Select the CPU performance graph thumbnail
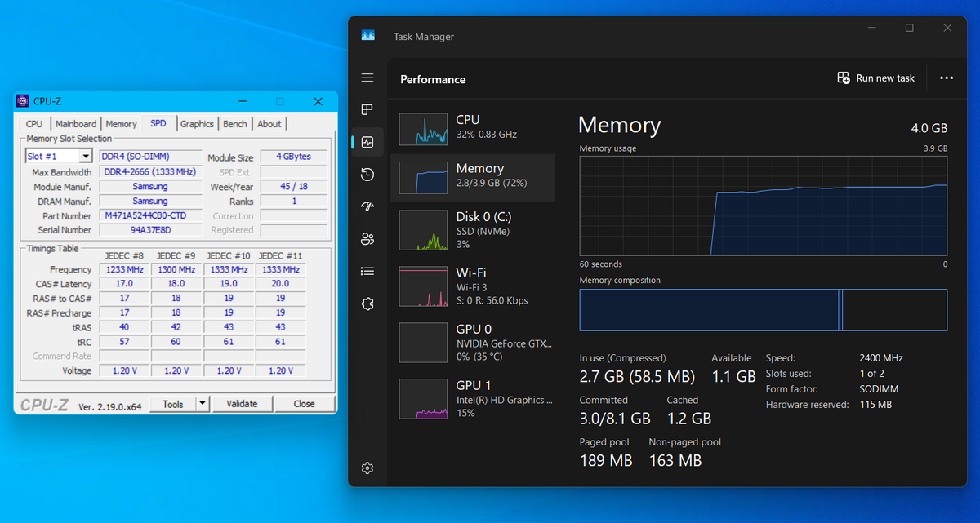This screenshot has width=980, height=523. click(424, 129)
